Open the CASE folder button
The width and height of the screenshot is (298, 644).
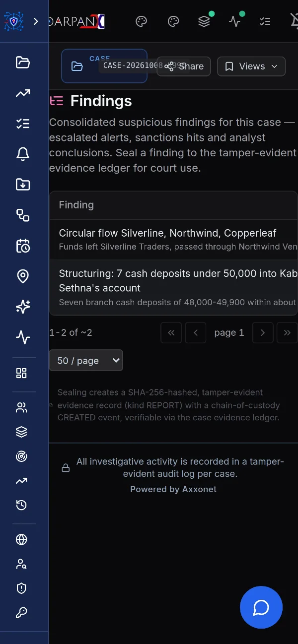(104, 66)
